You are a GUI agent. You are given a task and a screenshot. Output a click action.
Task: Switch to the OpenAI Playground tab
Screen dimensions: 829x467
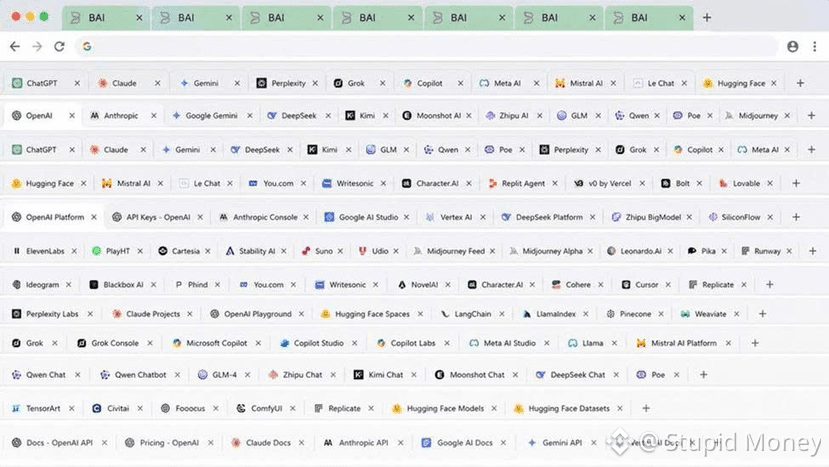[x=257, y=314]
